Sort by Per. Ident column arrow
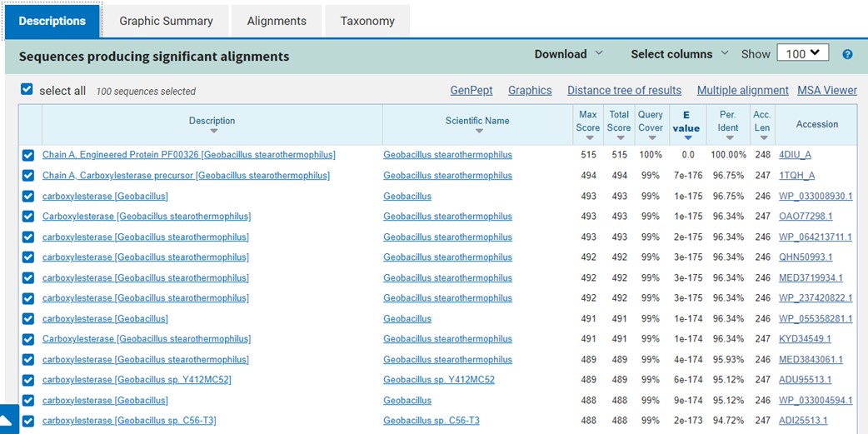 [729, 137]
